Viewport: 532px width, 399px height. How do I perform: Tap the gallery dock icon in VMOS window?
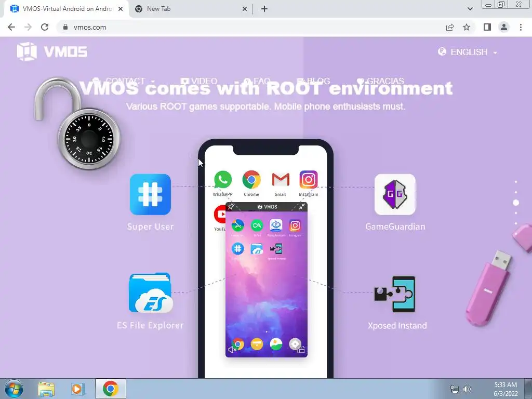[276, 344]
